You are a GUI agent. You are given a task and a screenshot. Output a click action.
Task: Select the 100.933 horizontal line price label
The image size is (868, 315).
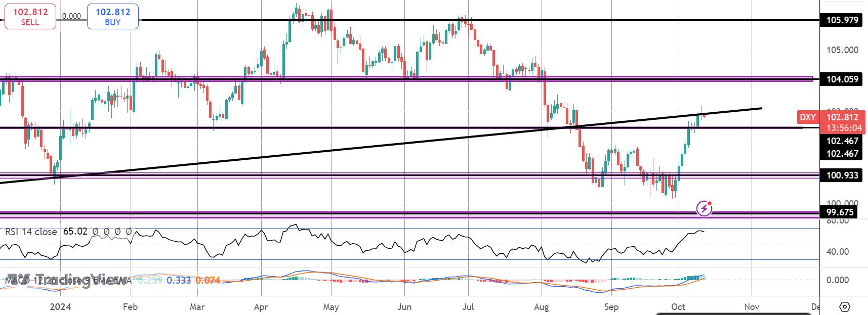(842, 175)
